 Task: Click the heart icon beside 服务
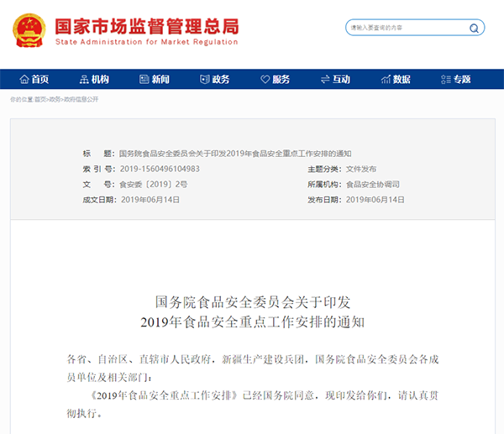pos(265,79)
